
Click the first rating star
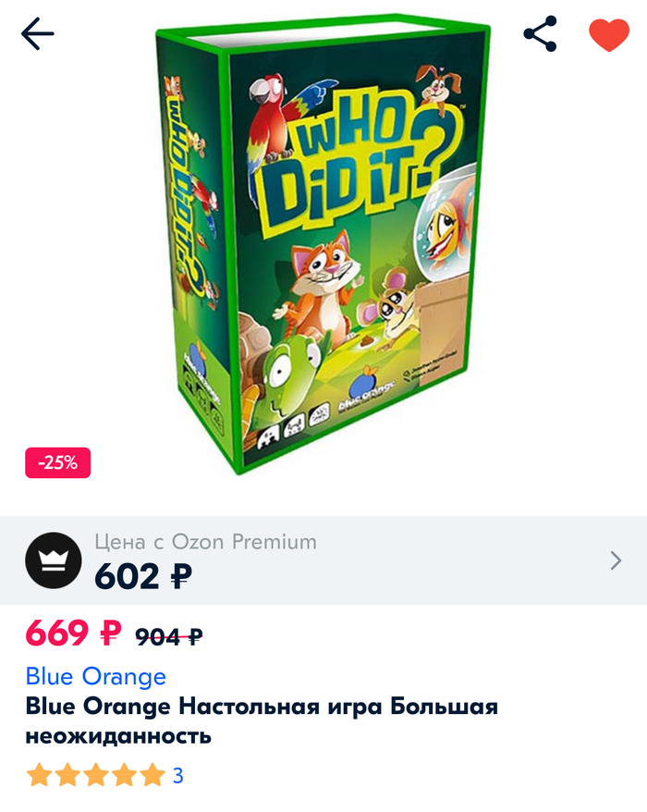pos(39,775)
